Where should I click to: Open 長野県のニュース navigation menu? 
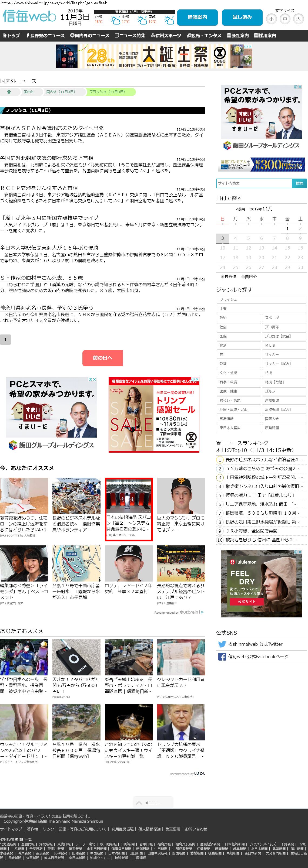click(x=45, y=35)
